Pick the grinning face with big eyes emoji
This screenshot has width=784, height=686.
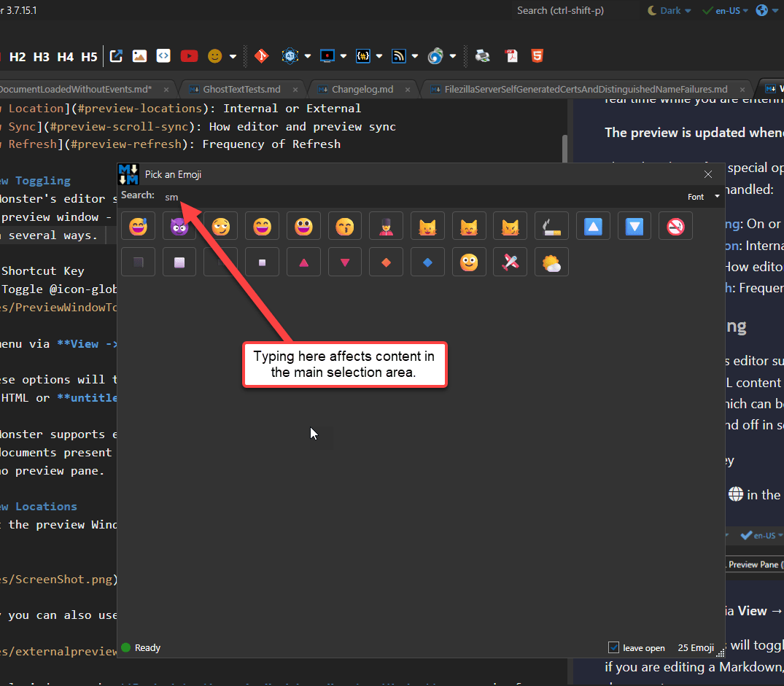point(303,226)
